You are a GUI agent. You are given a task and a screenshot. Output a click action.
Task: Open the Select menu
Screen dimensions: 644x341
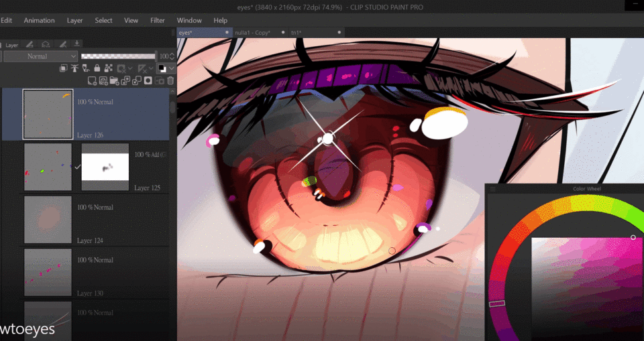(x=103, y=21)
